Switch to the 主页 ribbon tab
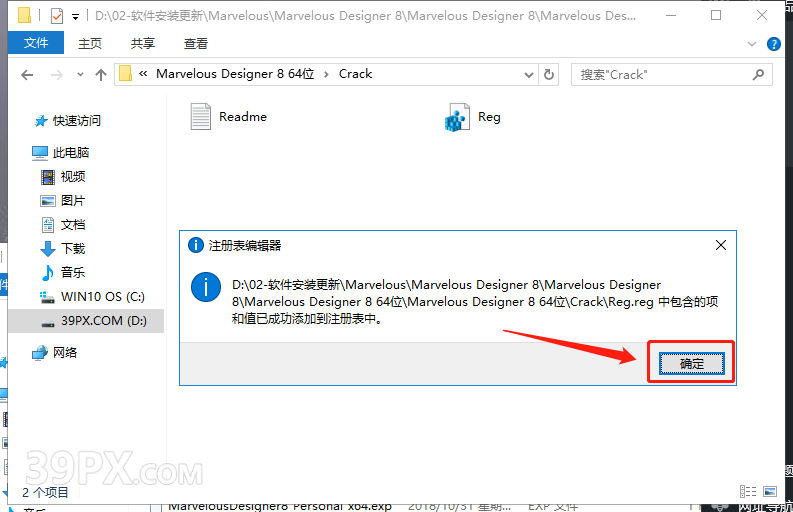The width and height of the screenshot is (793, 512). 90,44
